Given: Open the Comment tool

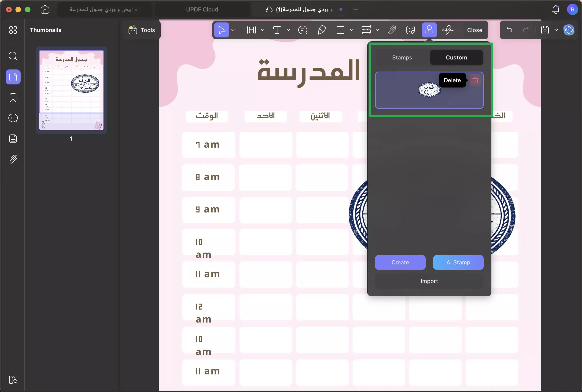Looking at the screenshot, I should tap(303, 30).
